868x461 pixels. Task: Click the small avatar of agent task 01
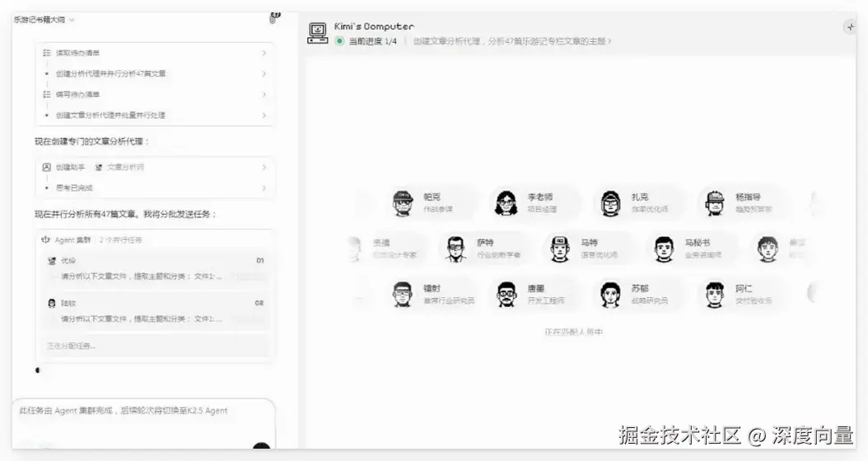[x=52, y=260]
